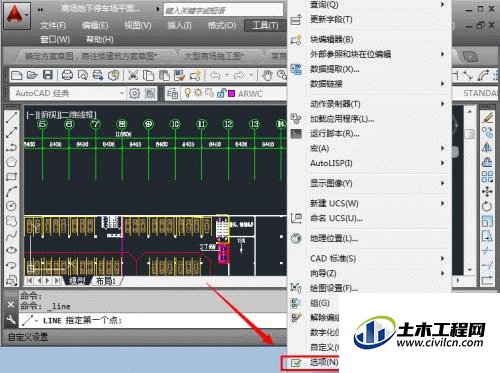This screenshot has height=373, width=500.
Task: Click the Open file folder icon
Action: tap(32, 75)
